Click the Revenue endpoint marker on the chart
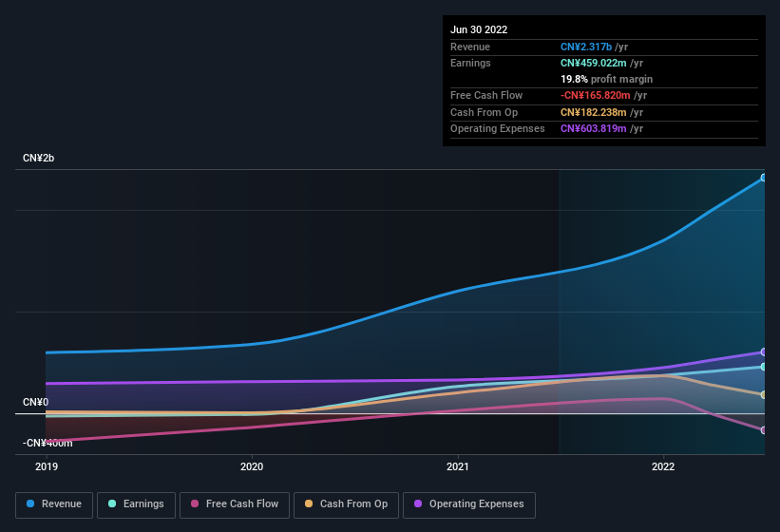 tap(763, 178)
